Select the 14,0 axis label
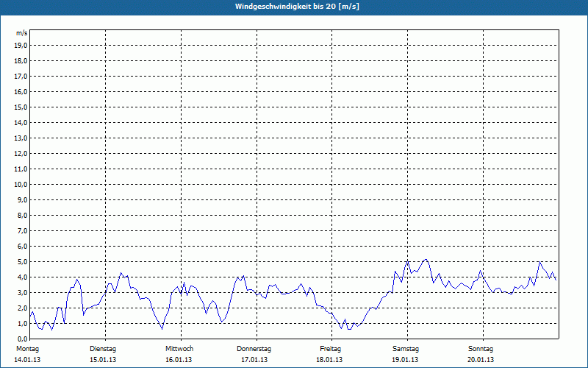This screenshot has width=588, height=368. click(21, 122)
